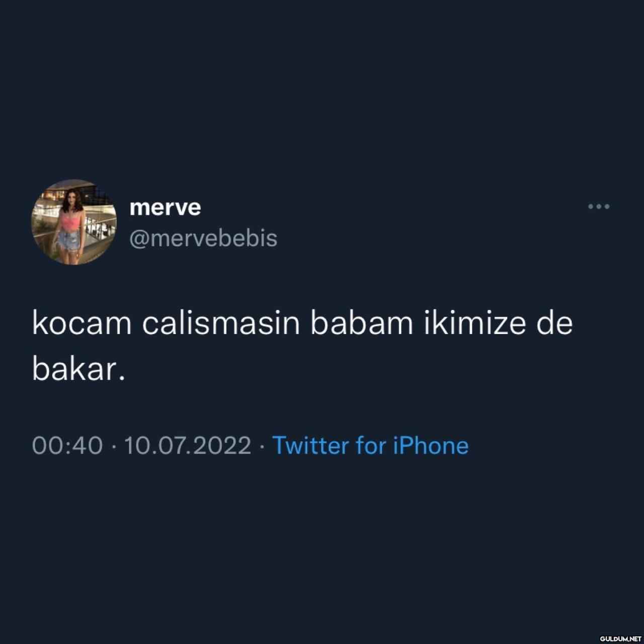Click the word de ending first line

click(x=554, y=324)
